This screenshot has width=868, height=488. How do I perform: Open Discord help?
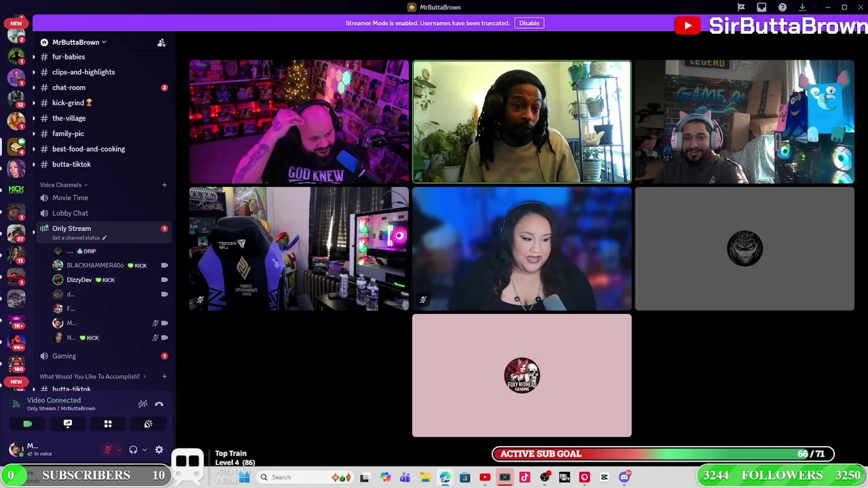pos(782,7)
